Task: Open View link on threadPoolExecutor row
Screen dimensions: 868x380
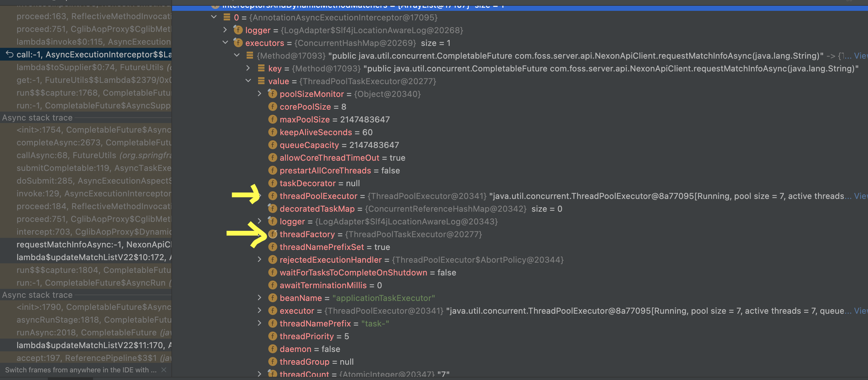Action: [860, 196]
